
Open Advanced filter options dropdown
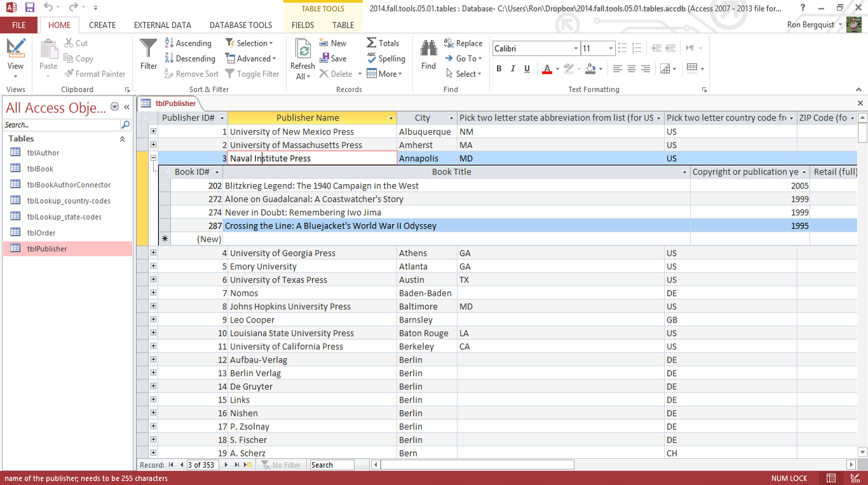pos(250,58)
